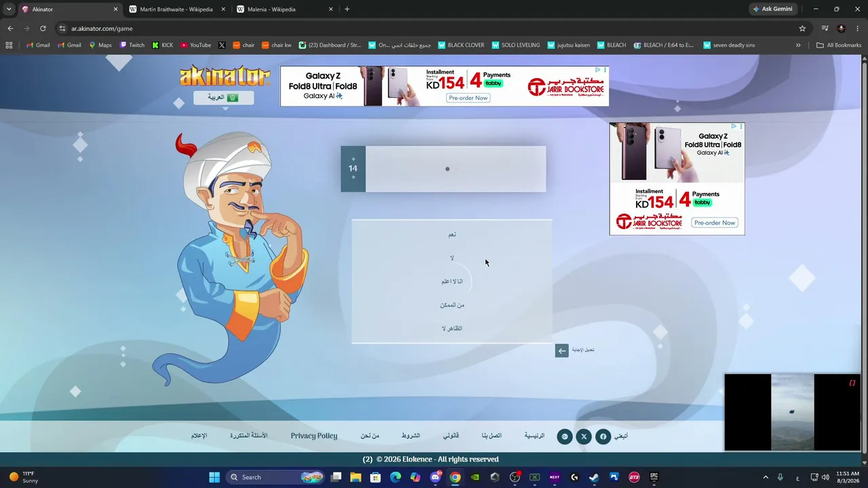Open the اتصل بنا footer link
This screenshot has width=868, height=488.
(492, 436)
